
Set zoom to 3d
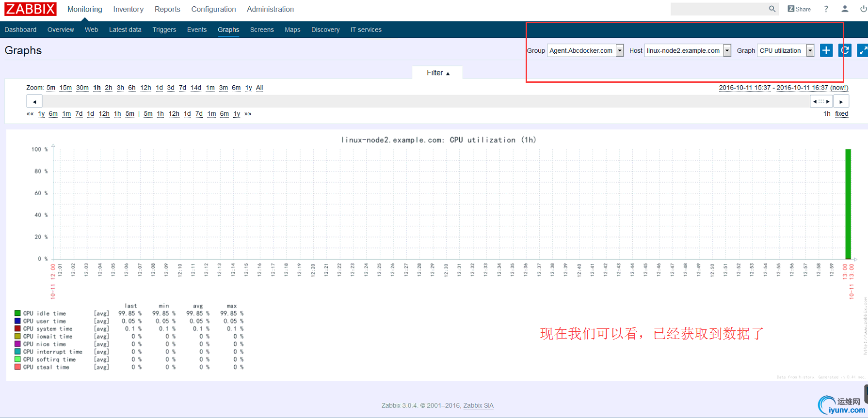pyautogui.click(x=171, y=88)
